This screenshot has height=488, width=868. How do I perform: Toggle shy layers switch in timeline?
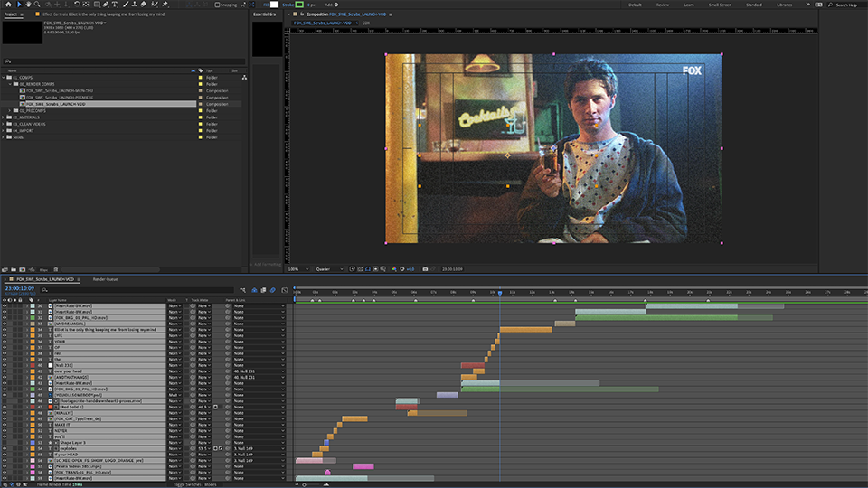(x=254, y=290)
